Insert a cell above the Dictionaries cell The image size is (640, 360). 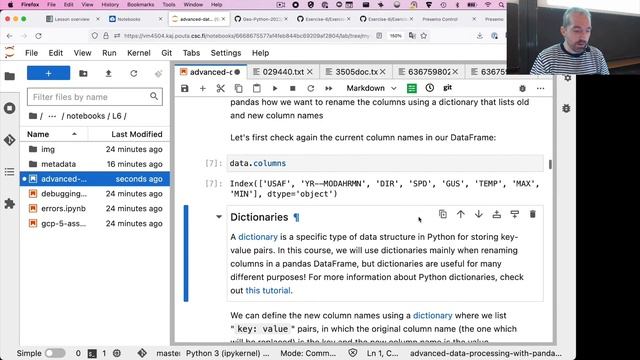[x=497, y=214]
